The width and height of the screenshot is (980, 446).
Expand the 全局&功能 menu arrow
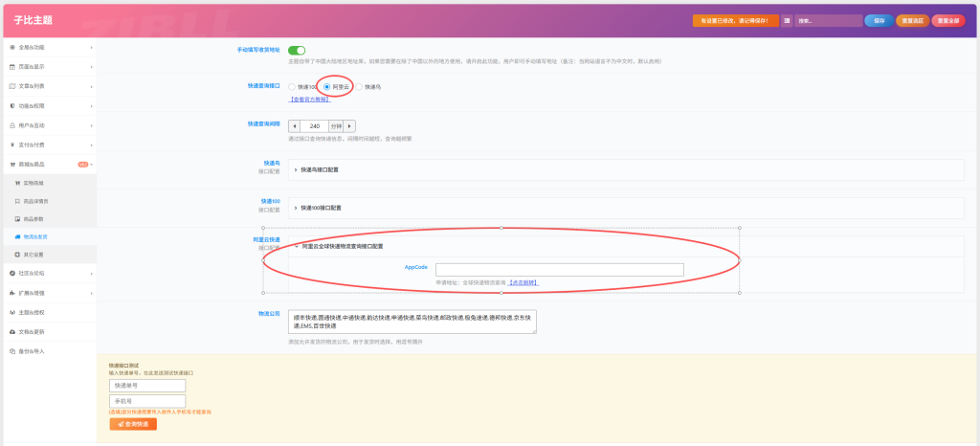(91, 48)
